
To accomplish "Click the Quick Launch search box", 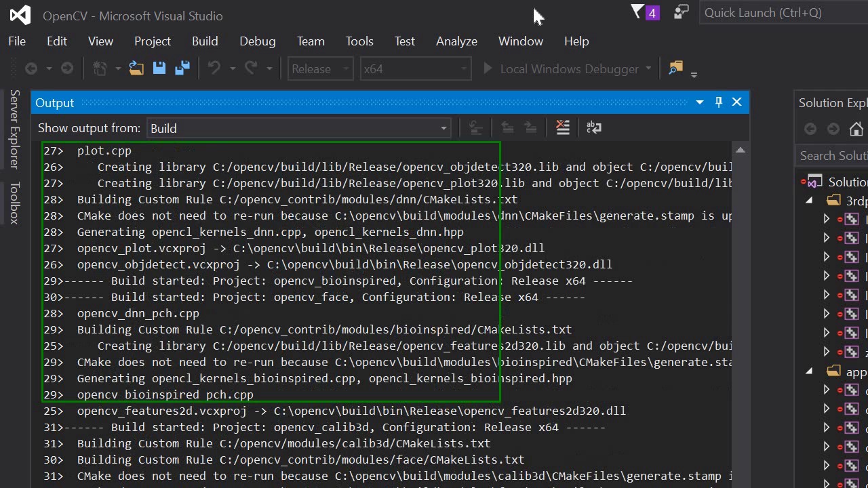I will 783,12.
